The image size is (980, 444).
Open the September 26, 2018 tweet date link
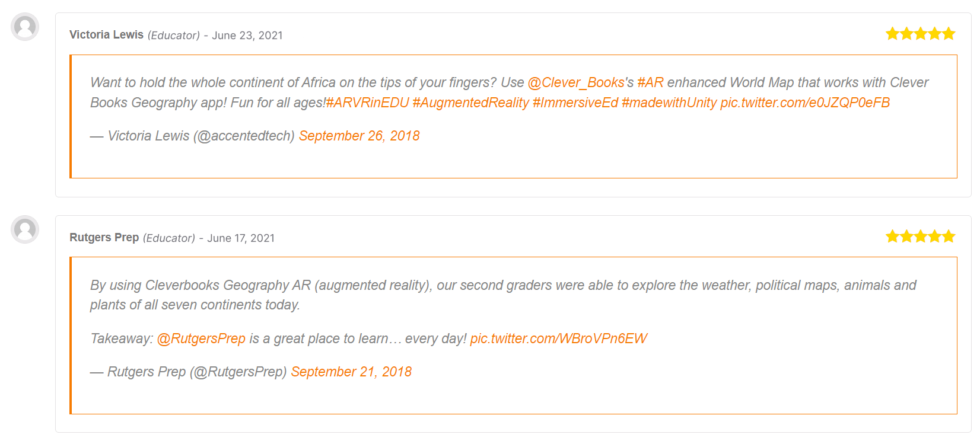(x=359, y=136)
